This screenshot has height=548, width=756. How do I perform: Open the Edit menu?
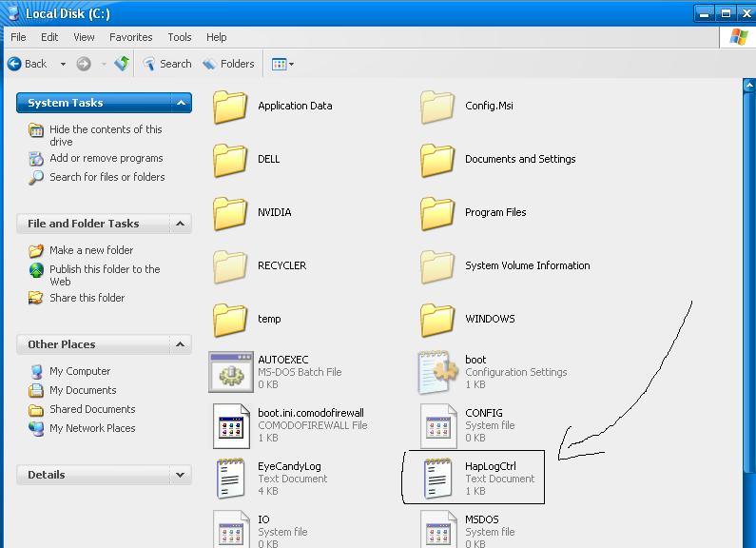coord(49,37)
